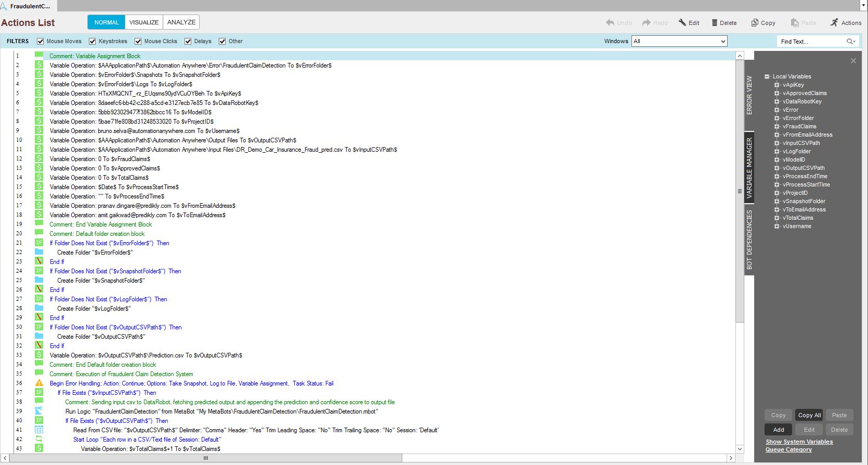Viewport: 868px width, 465px height.
Task: Click the Run Logic MetaBot icon on line 39
Action: [39, 411]
